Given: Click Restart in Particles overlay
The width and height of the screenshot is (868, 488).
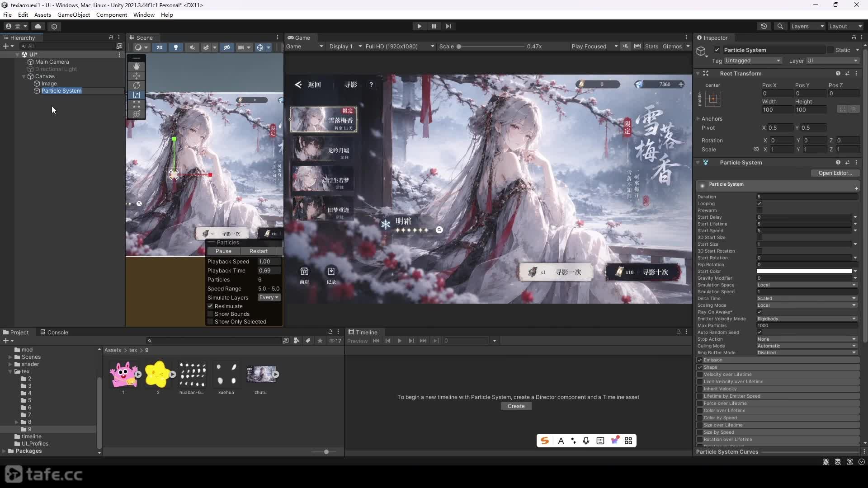Looking at the screenshot, I should pyautogui.click(x=259, y=251).
